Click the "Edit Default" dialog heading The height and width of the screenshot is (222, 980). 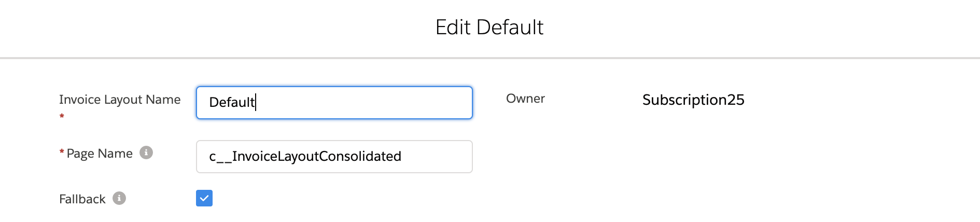pos(489,27)
